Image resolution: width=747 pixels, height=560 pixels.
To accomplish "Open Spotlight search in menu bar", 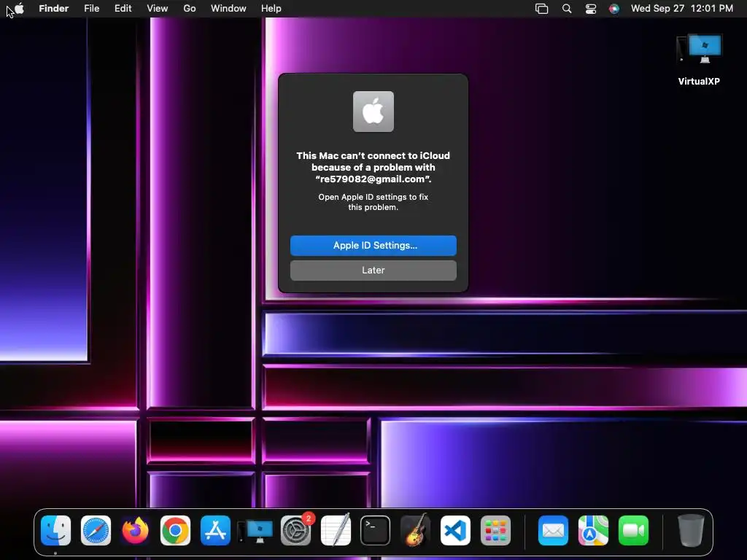I will [567, 9].
